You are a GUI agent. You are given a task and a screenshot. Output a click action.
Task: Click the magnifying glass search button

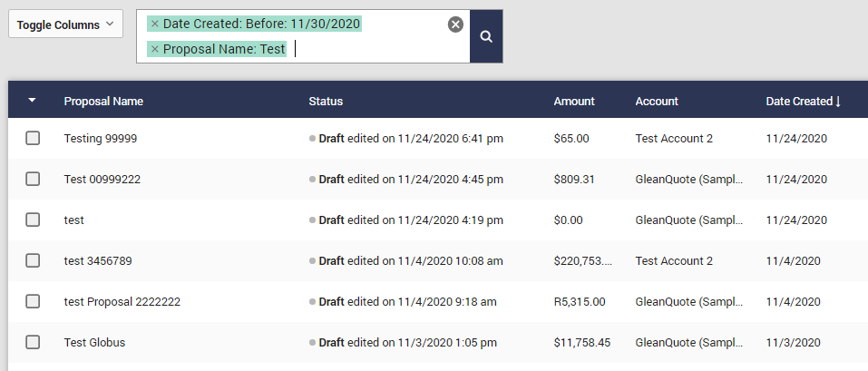coord(486,36)
